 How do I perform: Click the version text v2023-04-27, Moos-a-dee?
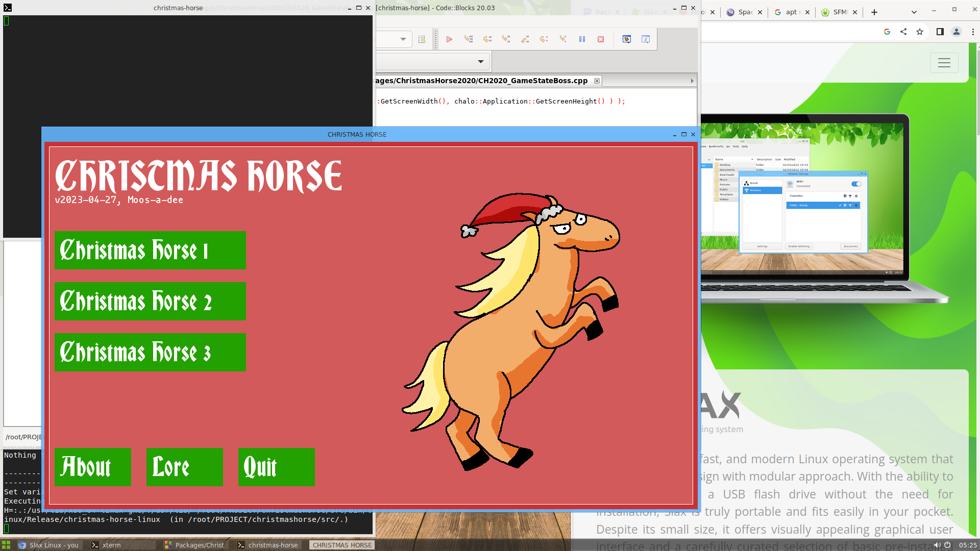point(119,200)
